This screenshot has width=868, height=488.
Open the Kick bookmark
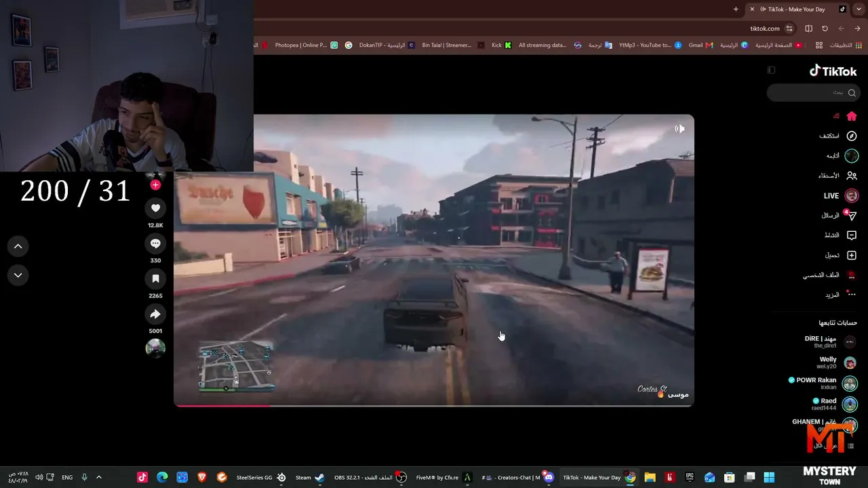point(502,45)
